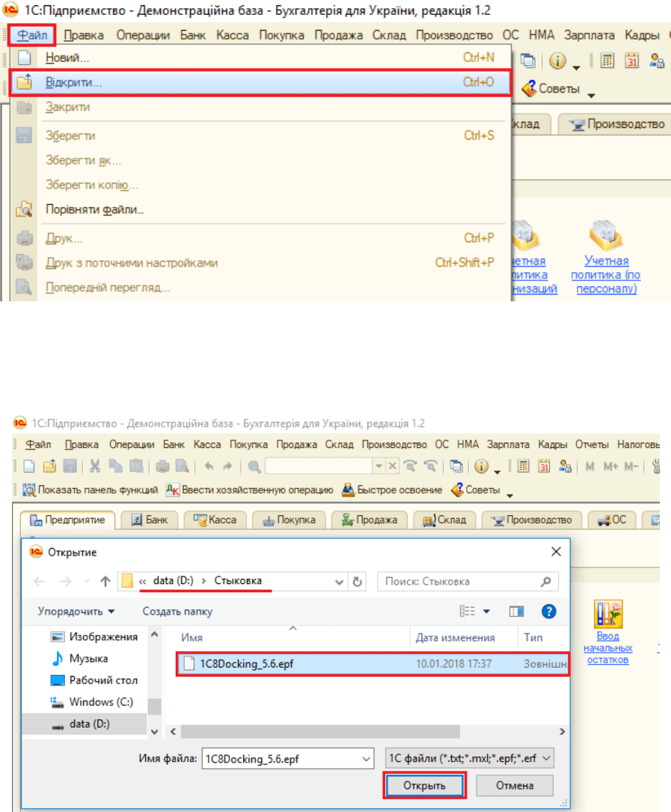Click the Поиск: Стыковка search box
Viewport: 671px width, 812px height.
tap(468, 582)
